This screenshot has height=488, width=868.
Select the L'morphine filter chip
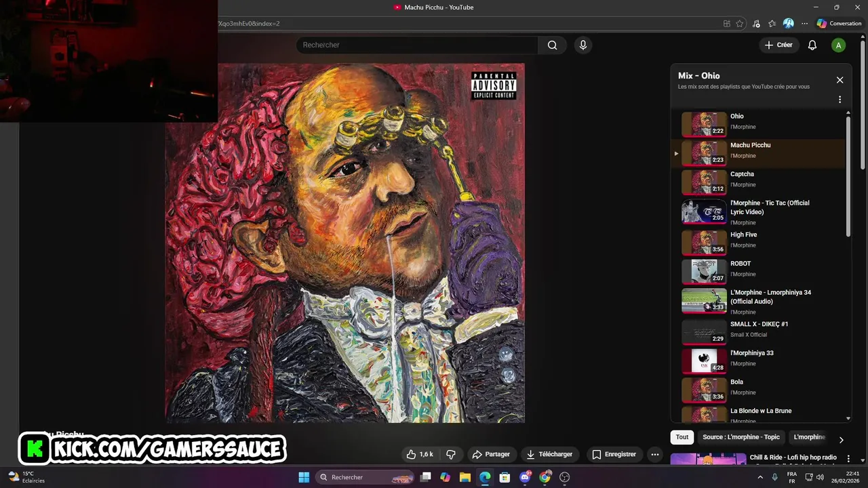pyautogui.click(x=809, y=437)
